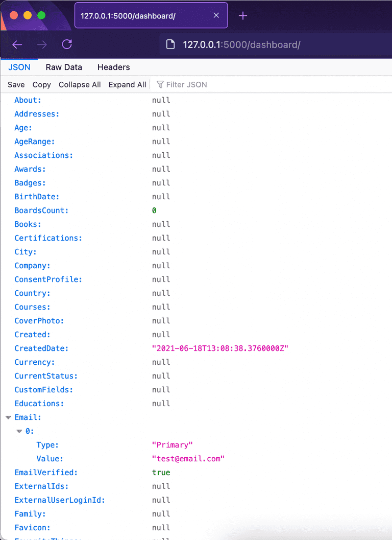Click the browser back arrow icon
This screenshot has width=392, height=540.
[17, 44]
